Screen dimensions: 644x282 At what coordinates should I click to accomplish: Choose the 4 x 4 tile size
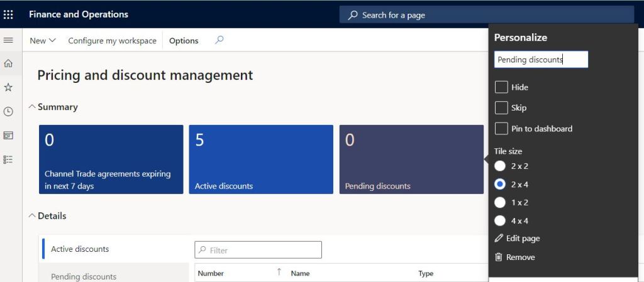pos(500,221)
